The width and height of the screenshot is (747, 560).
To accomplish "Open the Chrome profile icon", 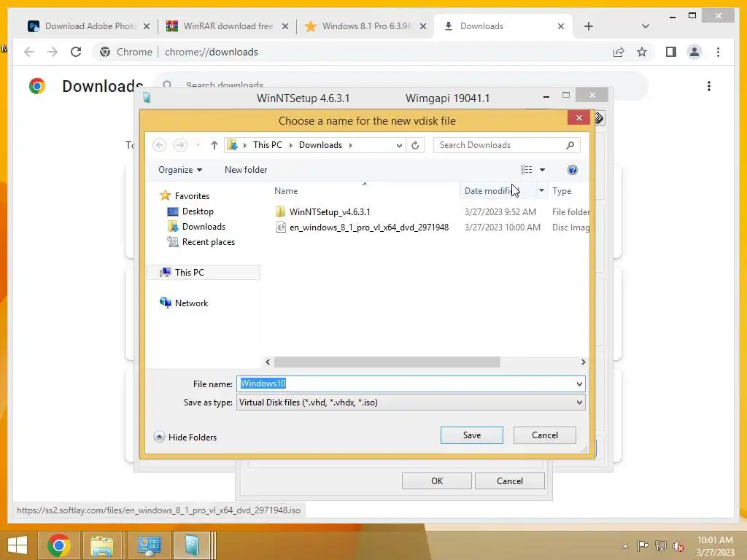I will (x=694, y=52).
